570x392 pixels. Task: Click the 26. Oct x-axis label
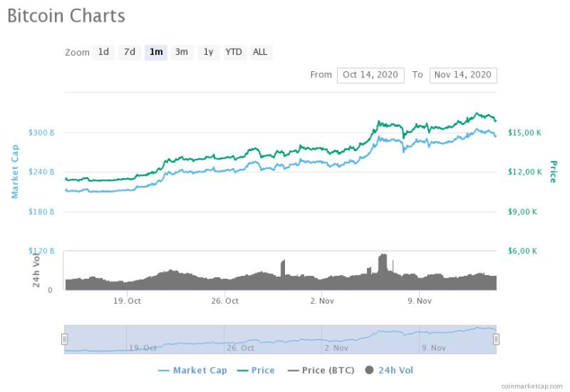(x=225, y=301)
